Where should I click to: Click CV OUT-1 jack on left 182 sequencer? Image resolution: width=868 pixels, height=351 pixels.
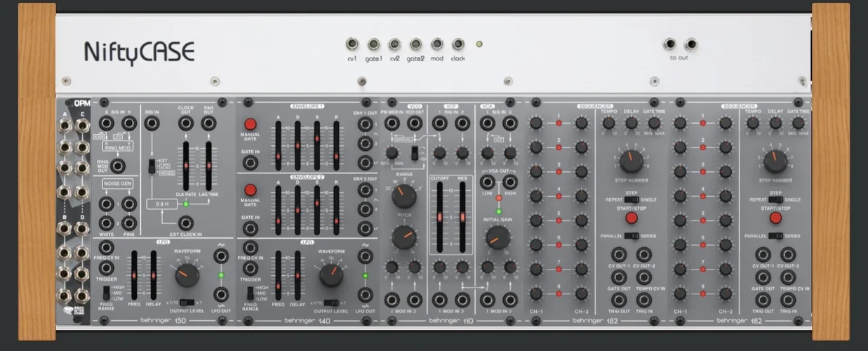point(619,254)
